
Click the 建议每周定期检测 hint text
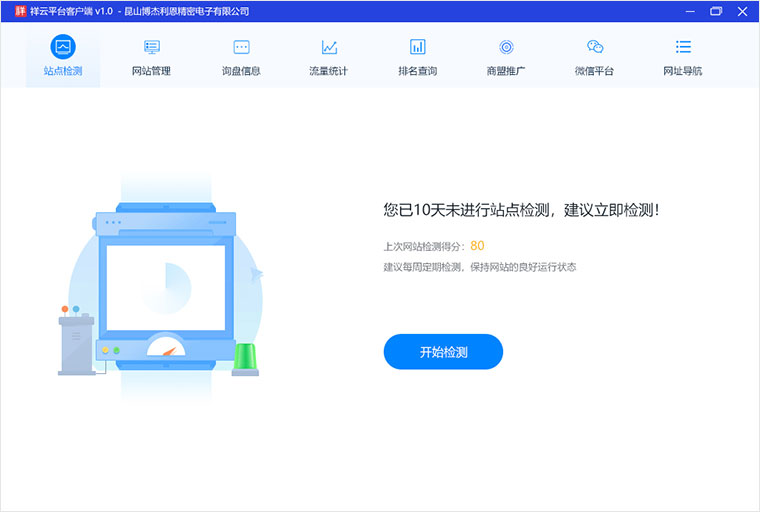[x=480, y=268]
